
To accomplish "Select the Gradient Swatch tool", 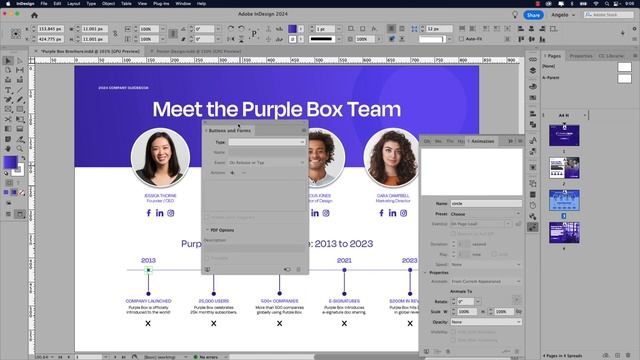I will (8, 129).
